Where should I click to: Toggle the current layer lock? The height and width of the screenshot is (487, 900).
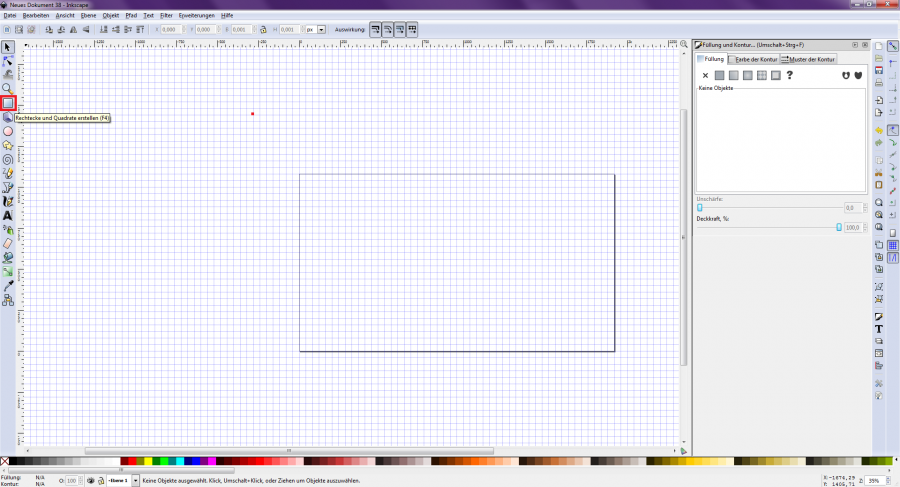pyautogui.click(x=101, y=481)
